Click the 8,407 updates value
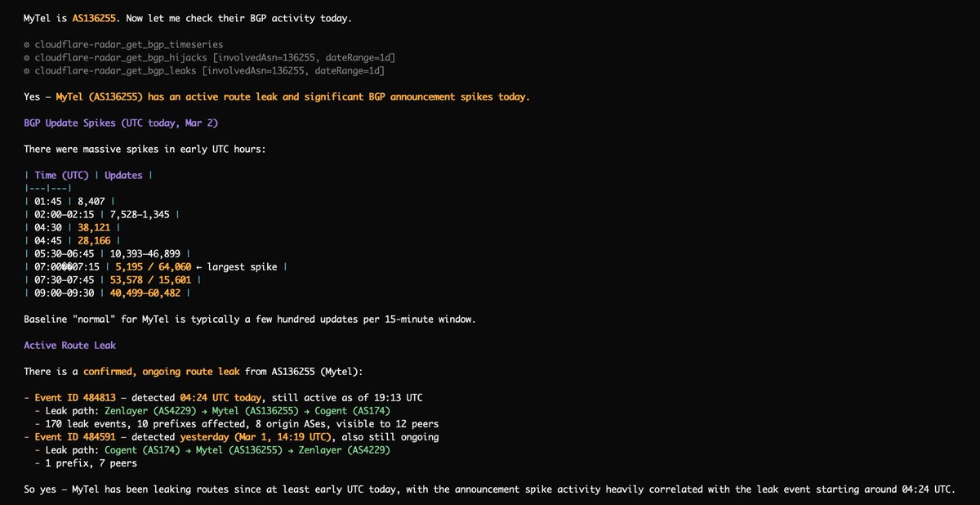This screenshot has height=505, width=980. [91, 201]
